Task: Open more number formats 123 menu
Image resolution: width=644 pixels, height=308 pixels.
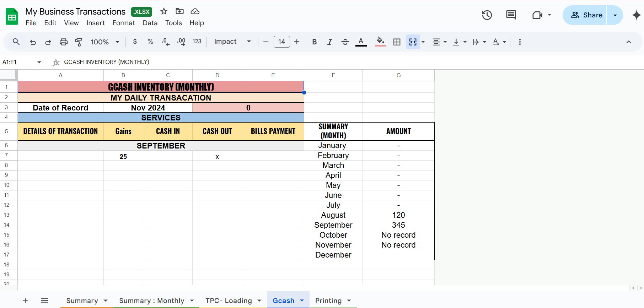Action: [x=197, y=42]
